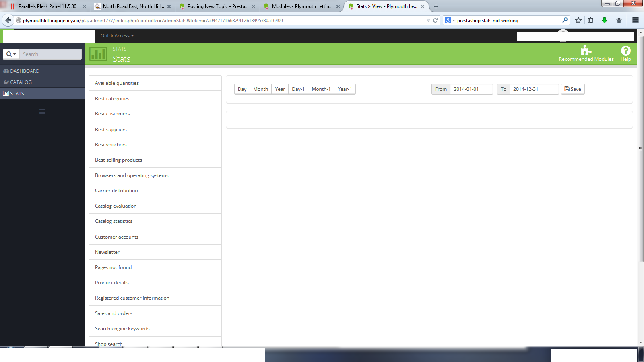The image size is (644, 362).
Task: Select the Day date range button
Action: [242, 89]
